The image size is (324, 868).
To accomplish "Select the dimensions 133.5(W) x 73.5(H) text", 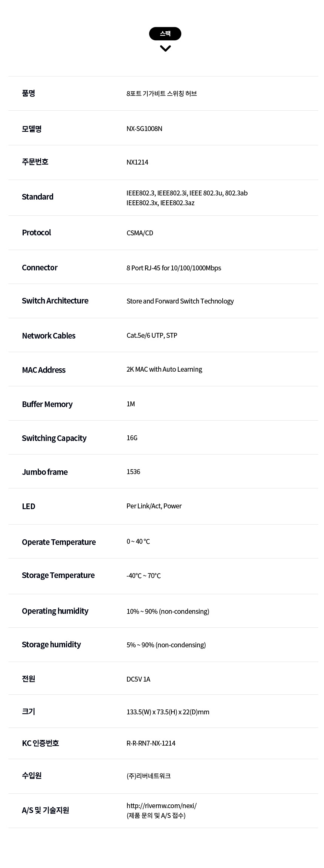I will pos(152,712).
